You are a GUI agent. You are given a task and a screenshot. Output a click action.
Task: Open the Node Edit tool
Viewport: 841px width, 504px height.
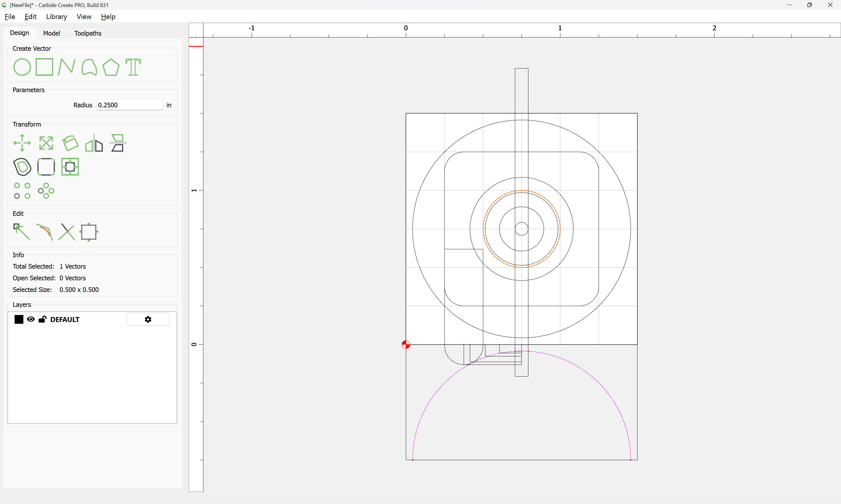(21, 232)
